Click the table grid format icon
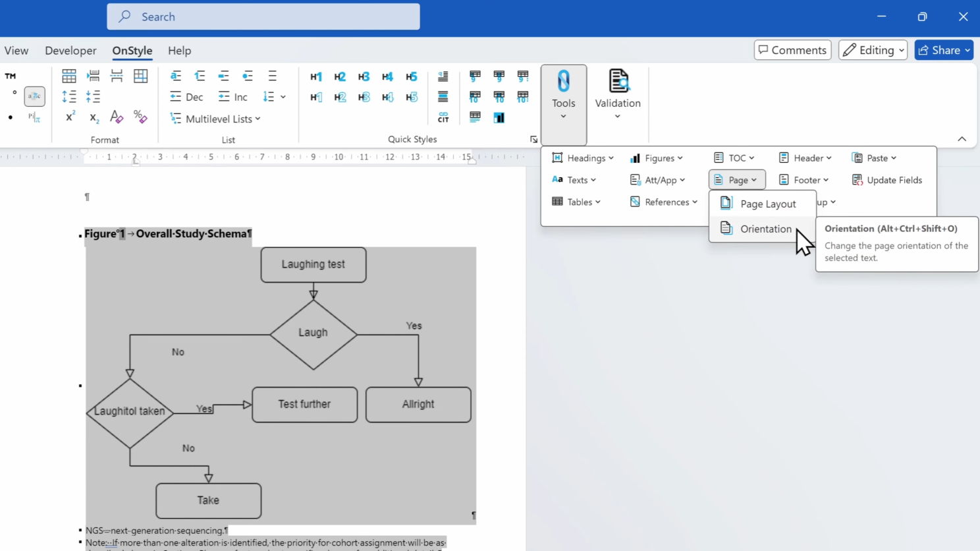This screenshot has width=980, height=551. (69, 76)
